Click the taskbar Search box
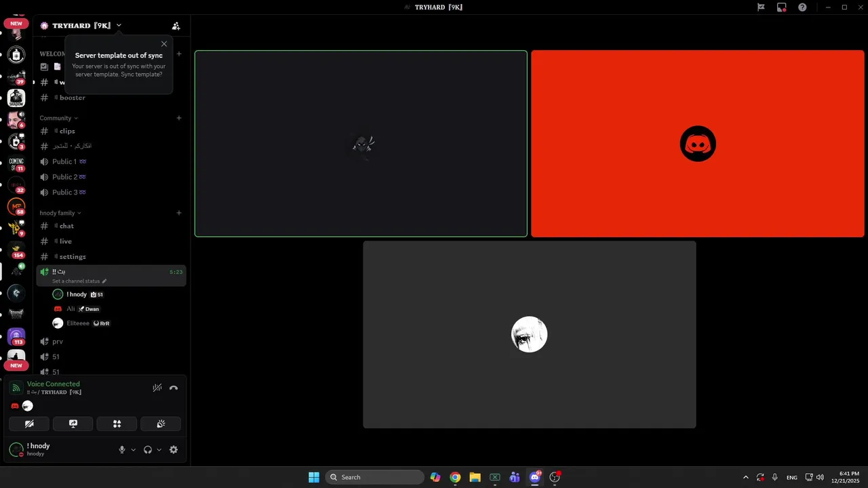Screen dimensions: 868x488 (x=375, y=477)
